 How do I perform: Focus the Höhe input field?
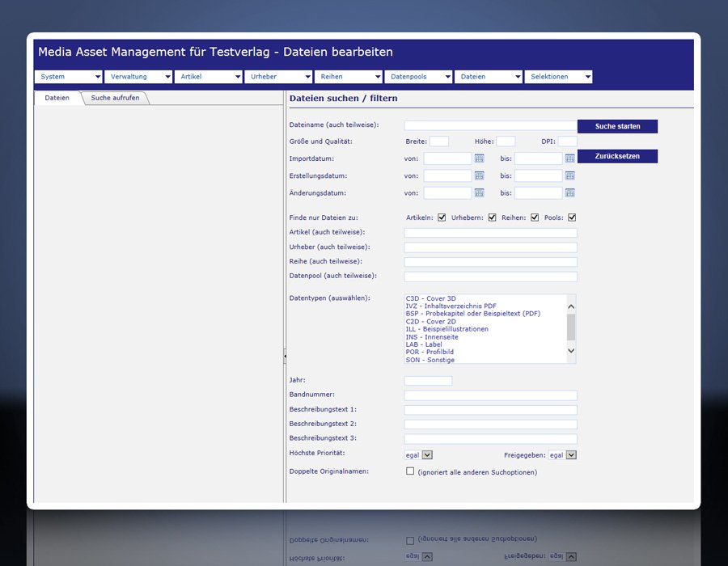(506, 141)
